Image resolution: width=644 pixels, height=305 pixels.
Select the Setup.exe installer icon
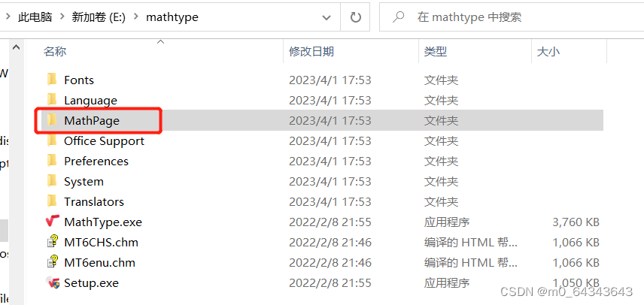pos(53,283)
